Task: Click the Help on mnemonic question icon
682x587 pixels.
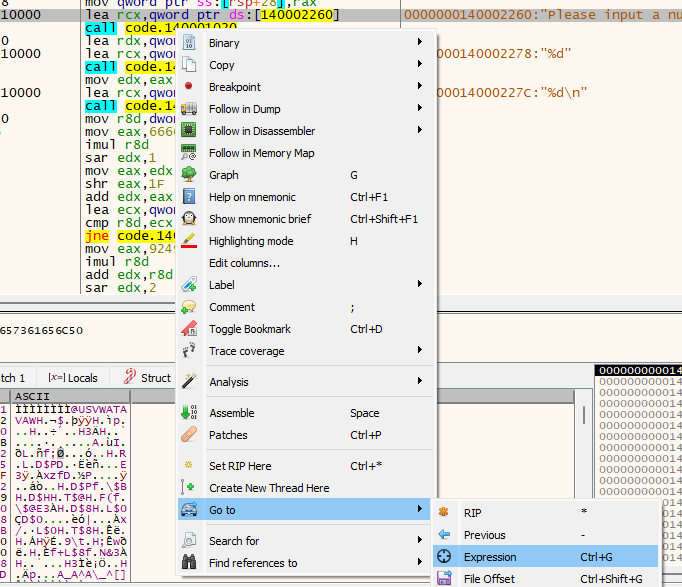Action: tap(189, 197)
